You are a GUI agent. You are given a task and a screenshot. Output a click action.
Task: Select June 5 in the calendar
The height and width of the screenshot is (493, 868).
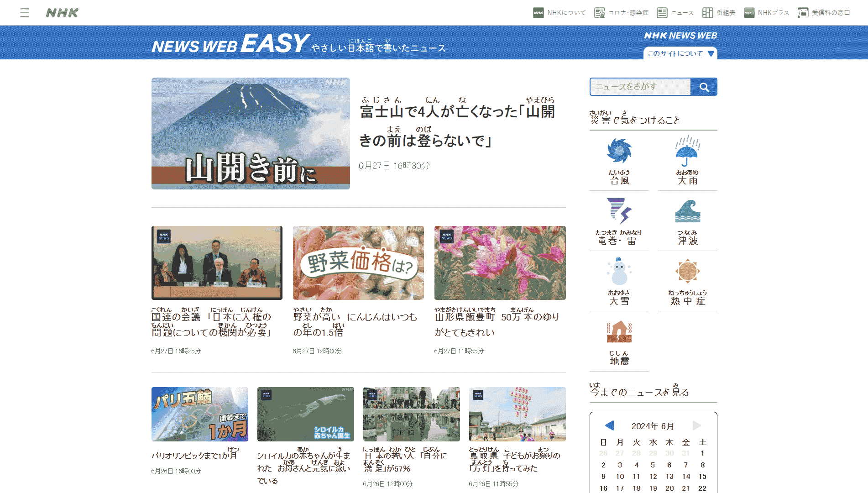[653, 465]
